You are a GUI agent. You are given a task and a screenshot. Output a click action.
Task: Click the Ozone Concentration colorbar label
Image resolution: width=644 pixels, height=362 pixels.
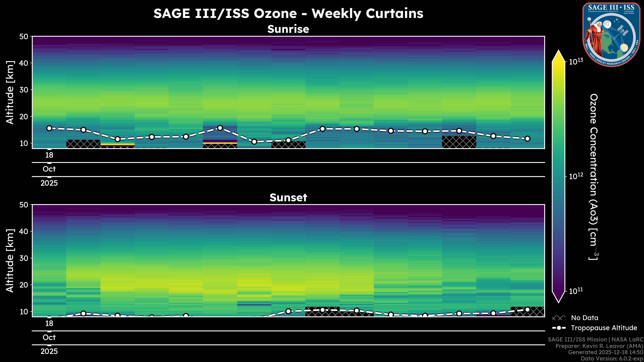coord(593,177)
